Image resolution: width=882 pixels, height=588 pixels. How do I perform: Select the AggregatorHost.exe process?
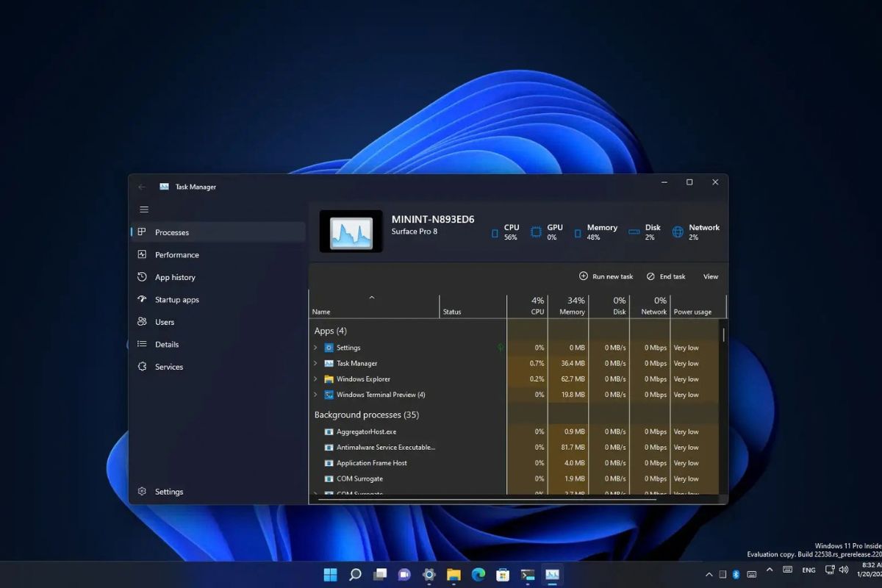click(x=514, y=431)
